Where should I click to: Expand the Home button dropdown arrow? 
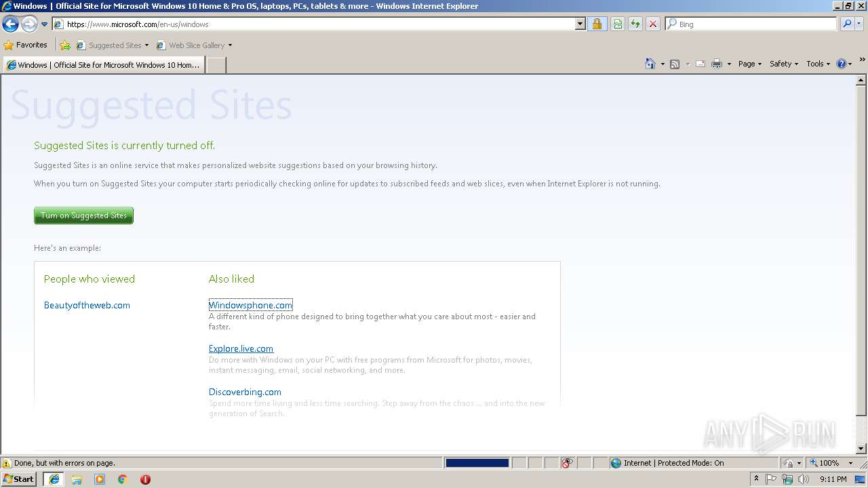662,64
